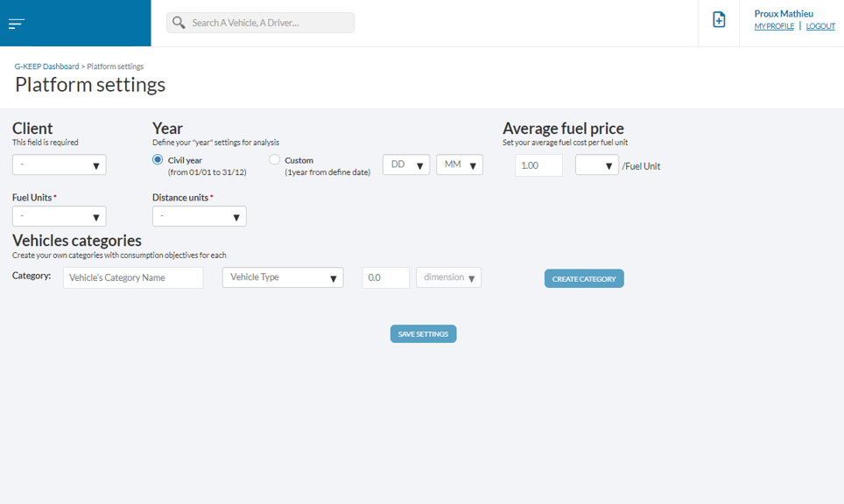Image resolution: width=844 pixels, height=504 pixels.
Task: Open the dimension dropdown
Action: (x=448, y=277)
